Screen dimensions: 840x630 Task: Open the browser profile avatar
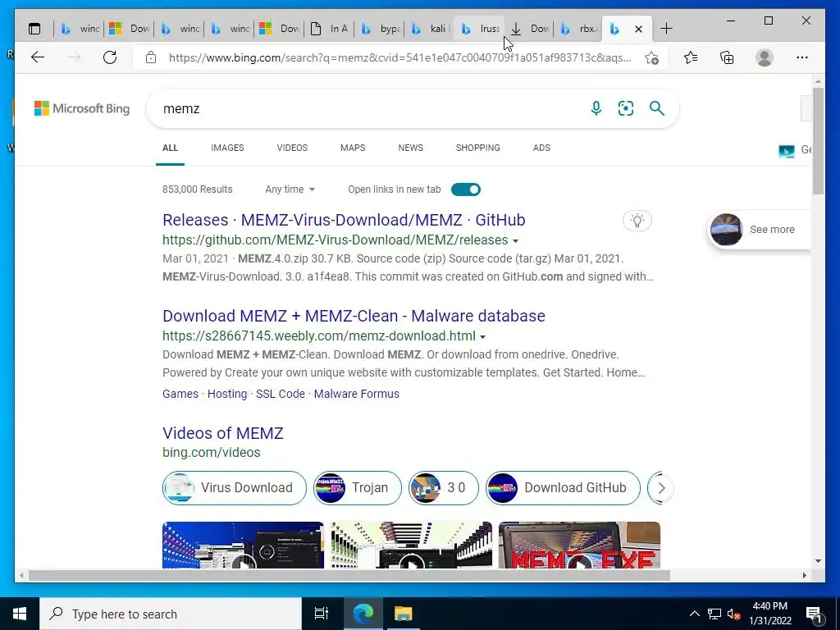pos(765,57)
